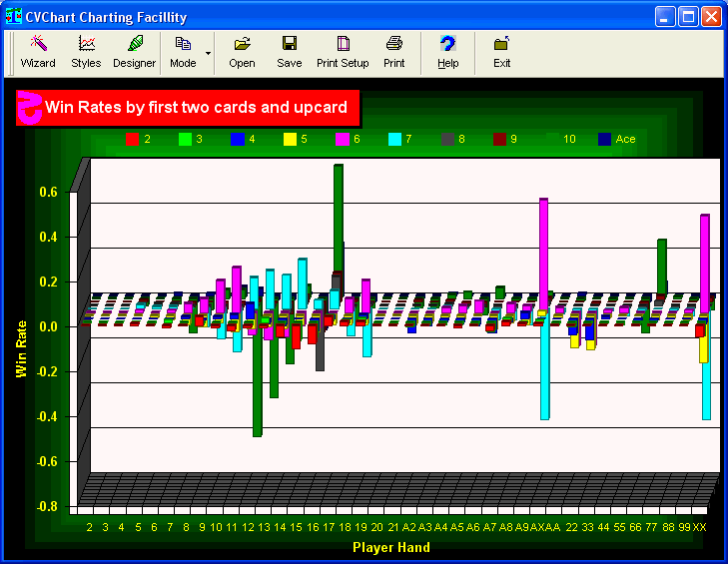
Task: Click the 'Win Rate' vertical axis label
Action: coord(20,348)
